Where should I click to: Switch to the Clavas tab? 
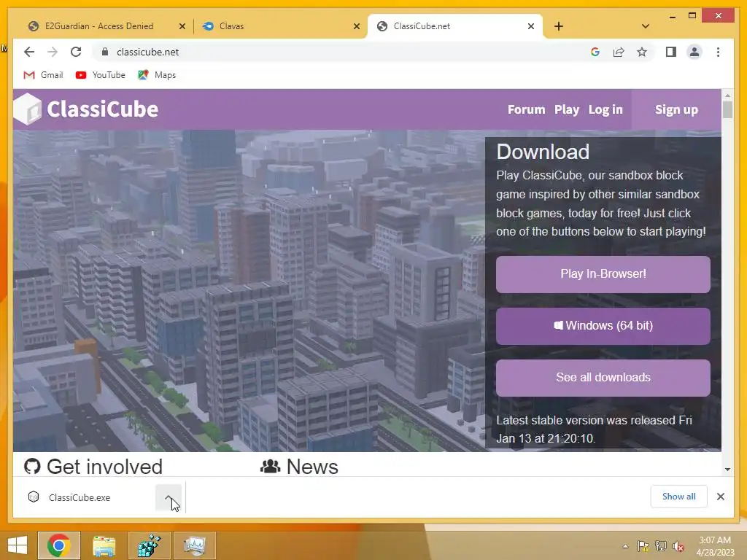(x=231, y=26)
